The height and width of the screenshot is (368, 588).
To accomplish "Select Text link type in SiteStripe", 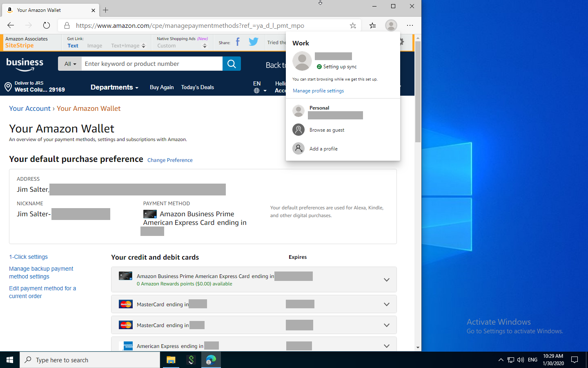I will pyautogui.click(x=73, y=46).
